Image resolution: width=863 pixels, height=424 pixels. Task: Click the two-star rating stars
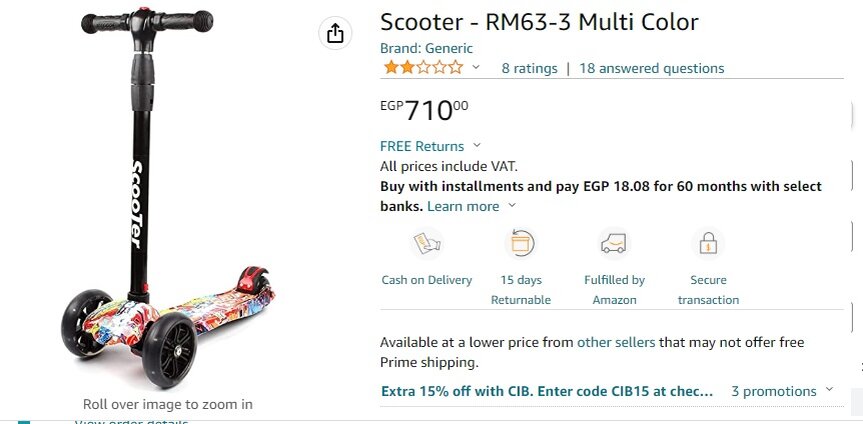424,68
